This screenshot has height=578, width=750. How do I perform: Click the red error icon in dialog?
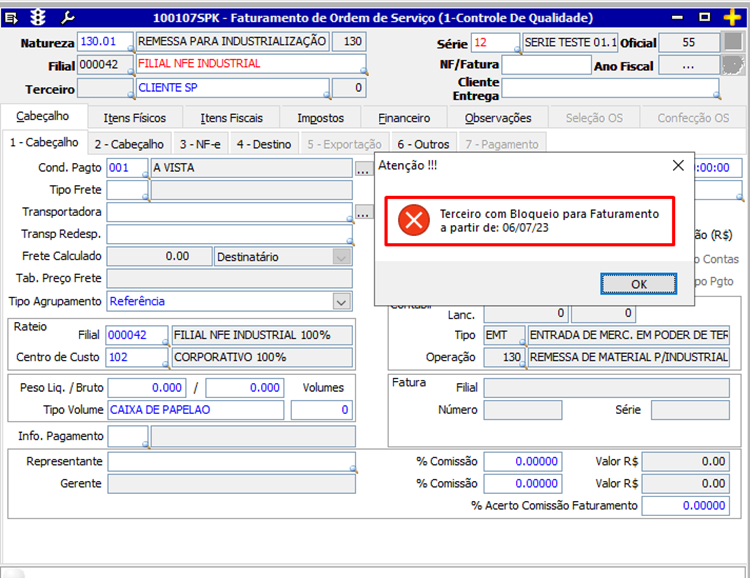point(414,220)
